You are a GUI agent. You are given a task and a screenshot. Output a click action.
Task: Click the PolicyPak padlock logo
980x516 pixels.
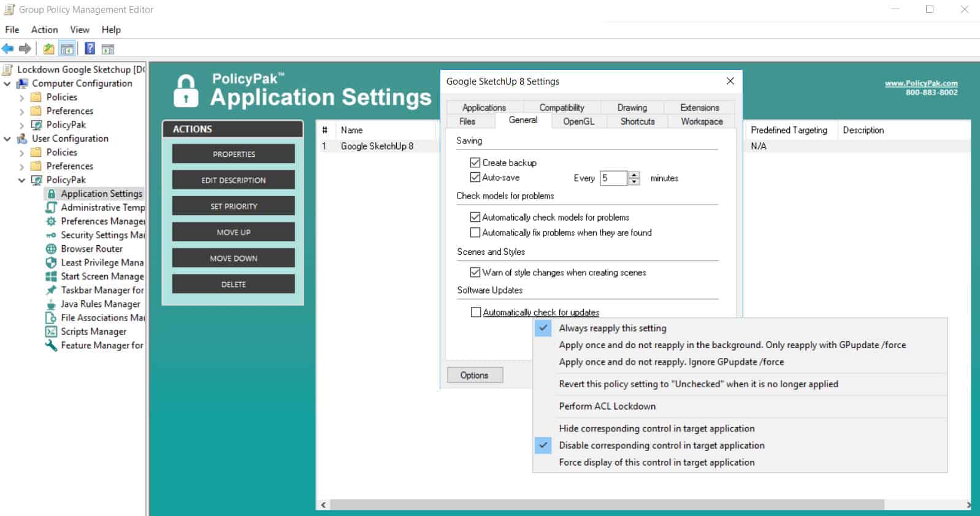(x=186, y=91)
